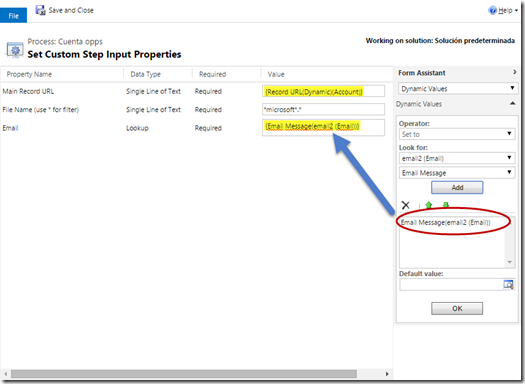Click the Data Type column header

(x=146, y=74)
